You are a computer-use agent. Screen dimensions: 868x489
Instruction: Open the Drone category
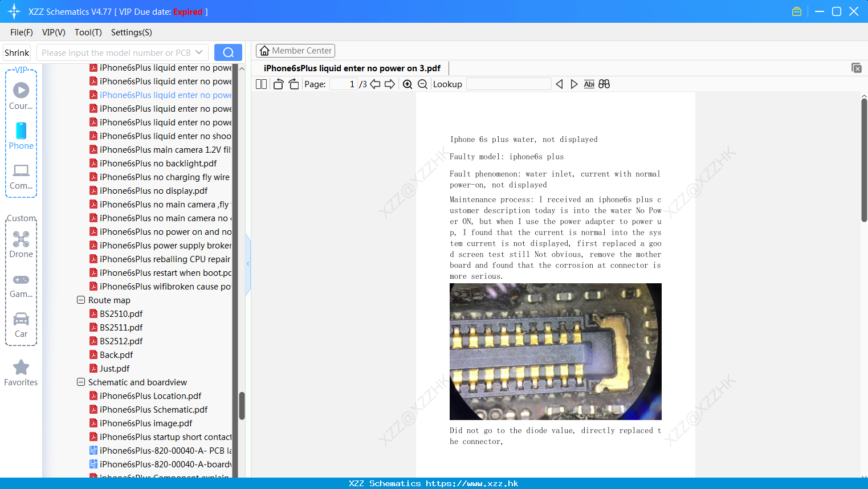tap(21, 244)
